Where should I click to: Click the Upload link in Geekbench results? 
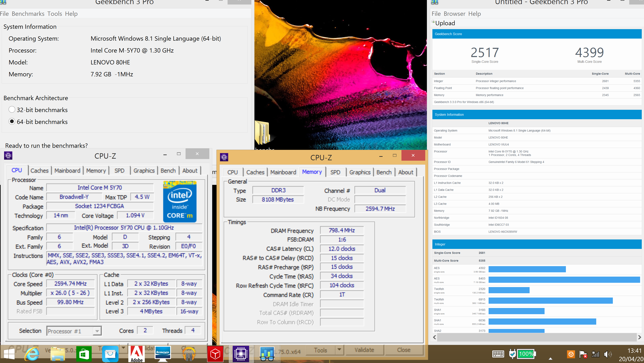point(445,23)
